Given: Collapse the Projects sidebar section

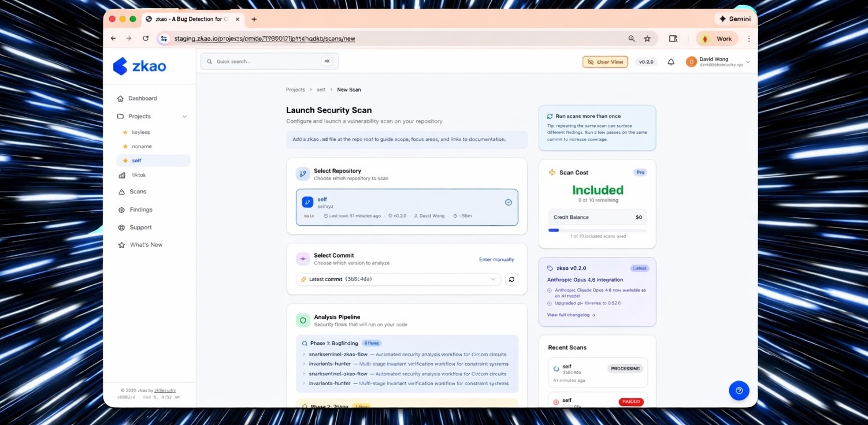Looking at the screenshot, I should click(x=184, y=117).
